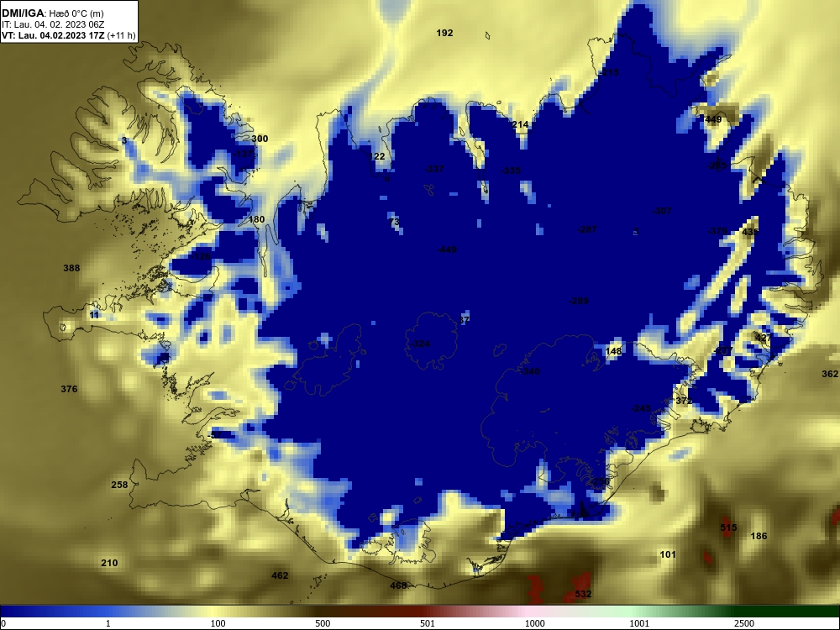Click the map value 436
This screenshot has width=840, height=630.
point(750,232)
